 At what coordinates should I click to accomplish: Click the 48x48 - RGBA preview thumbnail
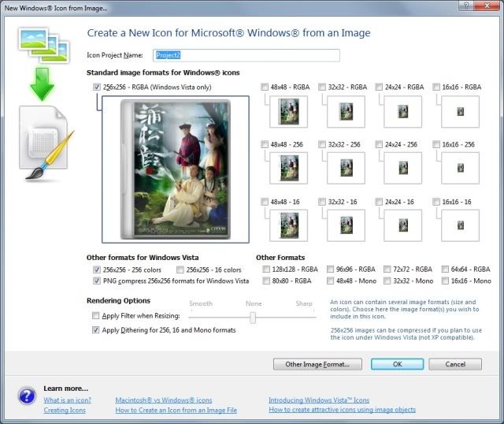(289, 112)
